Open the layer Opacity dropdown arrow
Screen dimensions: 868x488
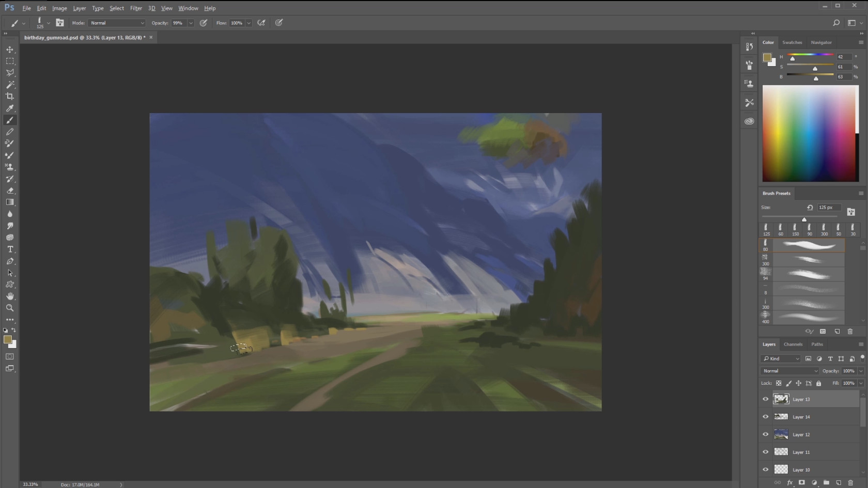(861, 371)
